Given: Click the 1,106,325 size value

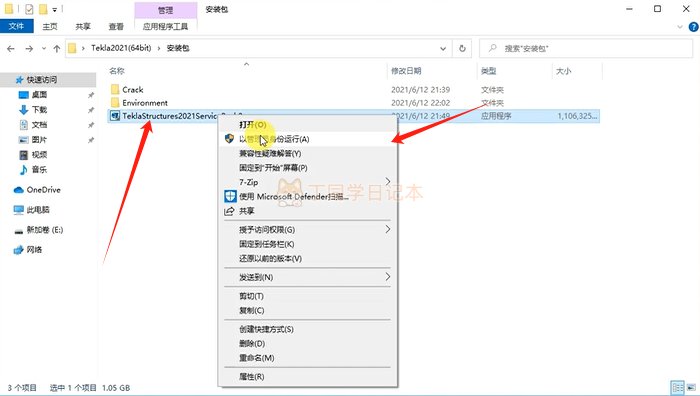Looking at the screenshot, I should (x=577, y=116).
